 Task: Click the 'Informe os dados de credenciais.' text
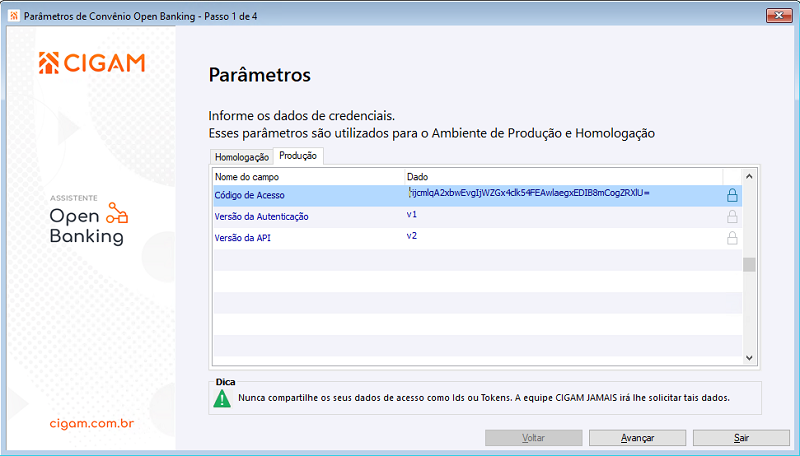pos(302,116)
